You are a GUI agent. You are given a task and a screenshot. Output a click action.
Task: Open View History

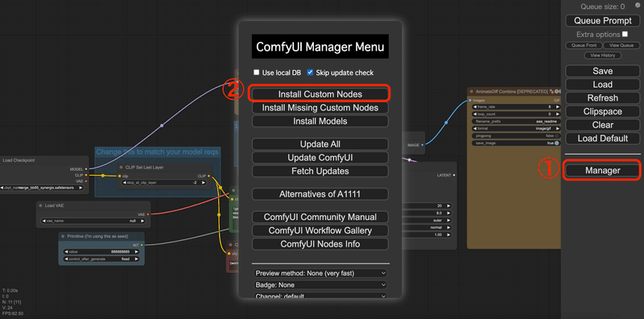[x=602, y=55]
